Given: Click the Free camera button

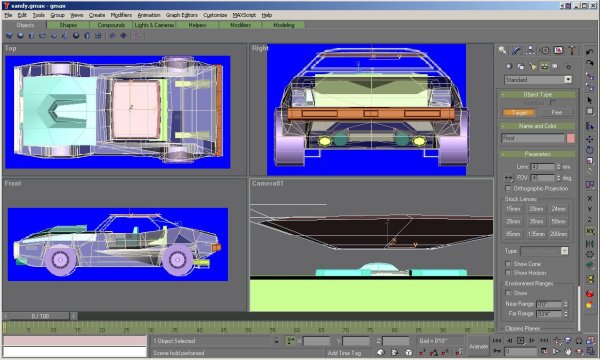Looking at the screenshot, I should [x=556, y=112].
